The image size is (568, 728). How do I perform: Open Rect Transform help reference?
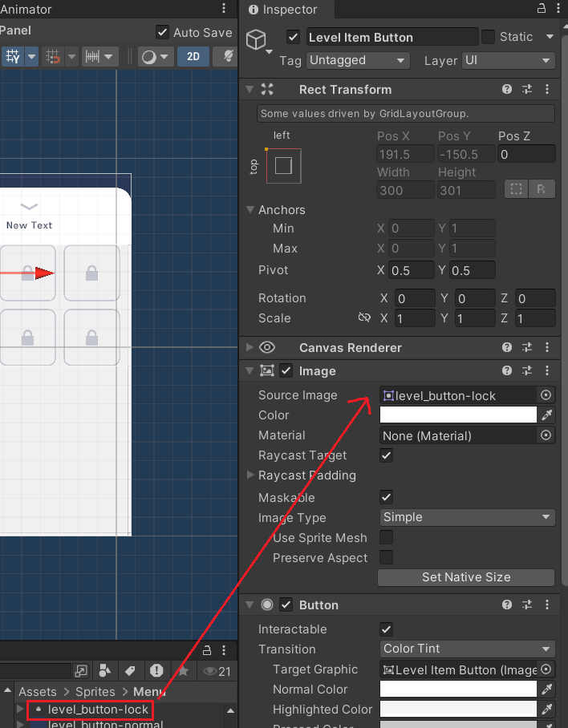tap(507, 89)
